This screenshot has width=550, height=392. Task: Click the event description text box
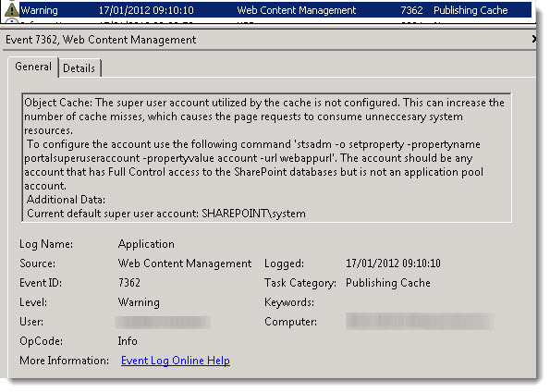click(266, 157)
